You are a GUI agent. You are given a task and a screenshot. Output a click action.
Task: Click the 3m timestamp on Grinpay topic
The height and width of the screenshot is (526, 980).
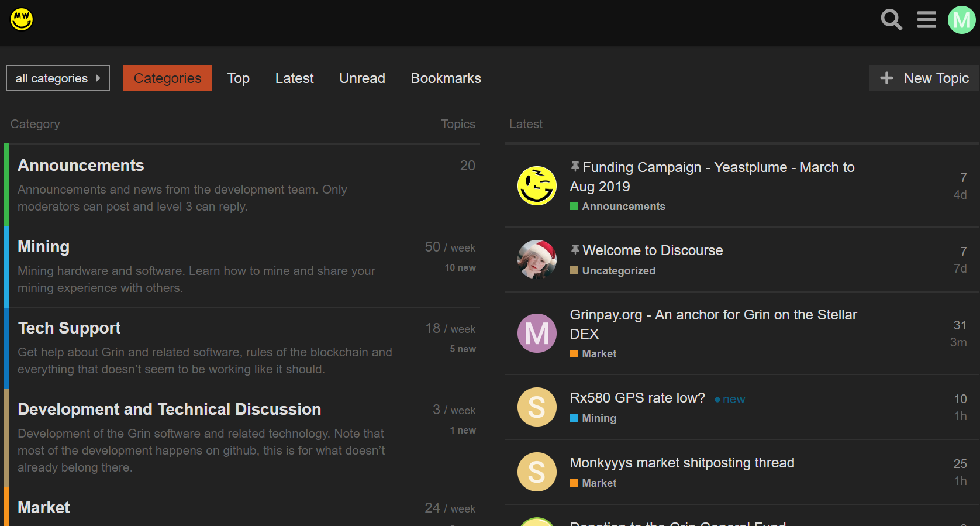click(958, 342)
